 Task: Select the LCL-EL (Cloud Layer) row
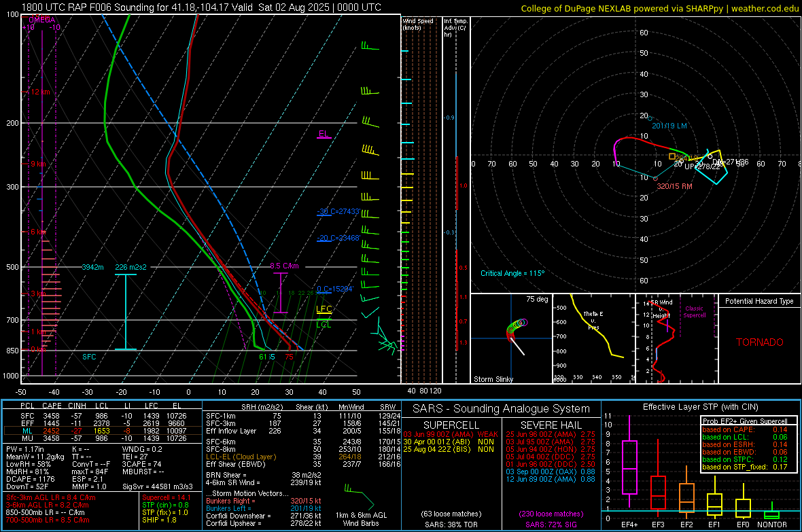tap(303, 457)
